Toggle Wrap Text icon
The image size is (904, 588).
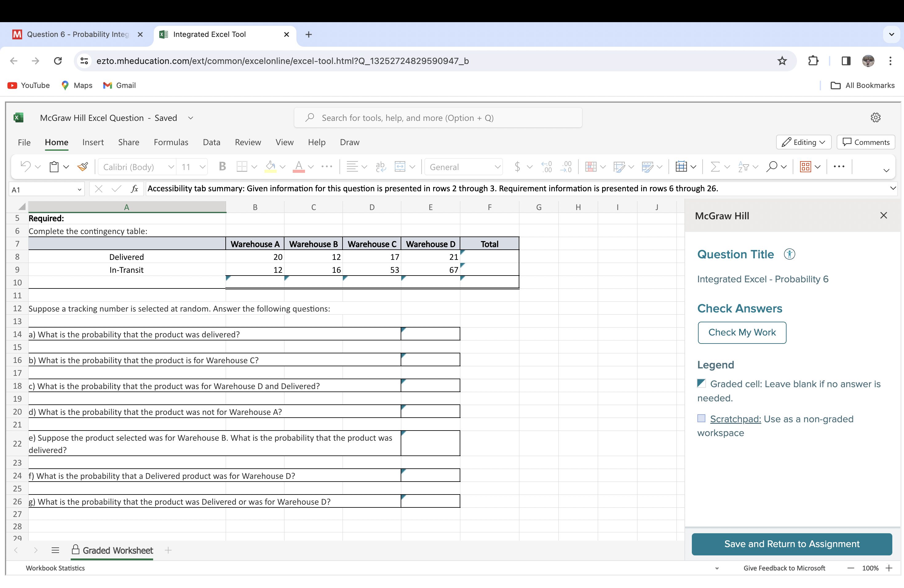click(x=381, y=167)
